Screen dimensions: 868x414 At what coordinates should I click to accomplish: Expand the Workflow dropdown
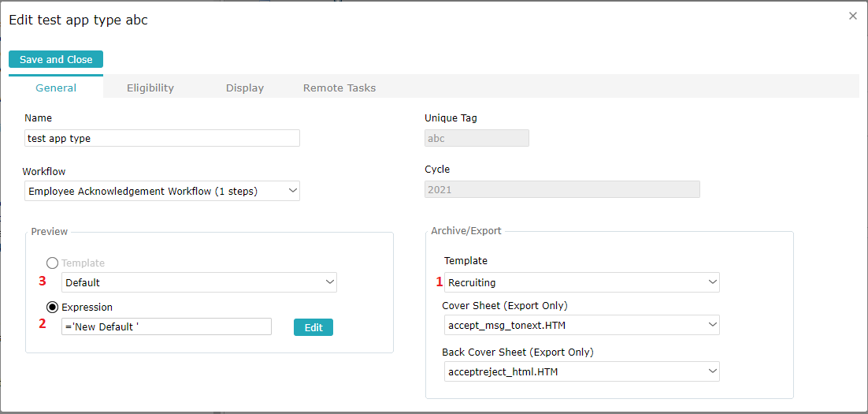[162, 191]
